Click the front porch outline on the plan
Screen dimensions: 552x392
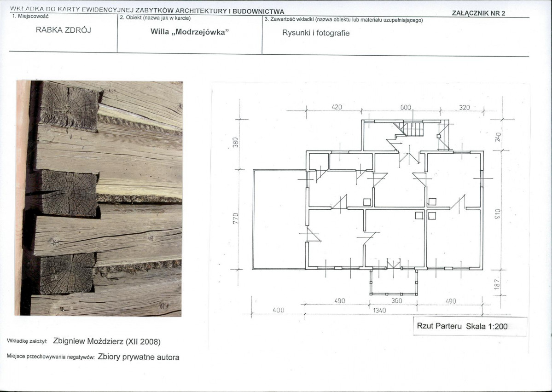click(x=394, y=282)
